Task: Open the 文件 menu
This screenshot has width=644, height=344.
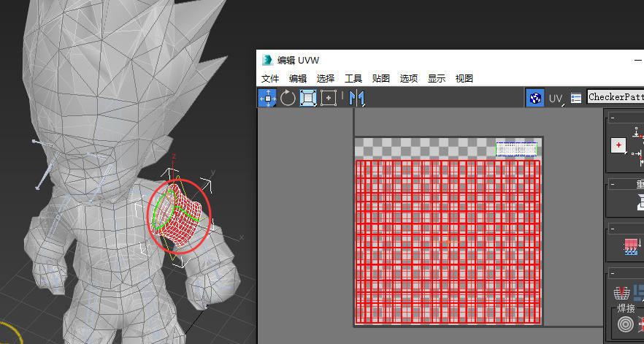Action: (x=270, y=78)
